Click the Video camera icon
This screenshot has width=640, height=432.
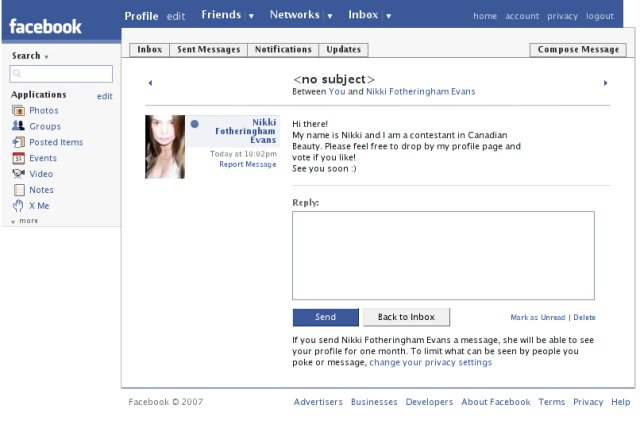[x=18, y=174]
